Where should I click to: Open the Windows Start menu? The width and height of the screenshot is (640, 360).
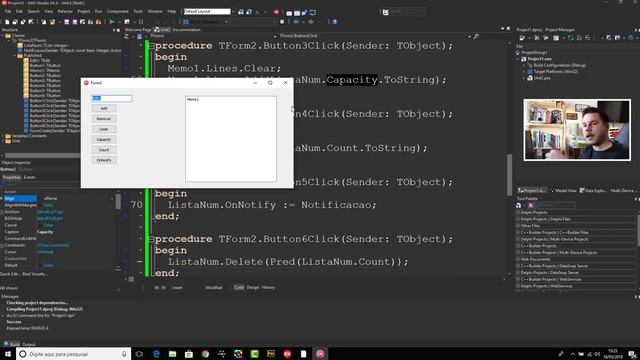[x=8, y=354]
